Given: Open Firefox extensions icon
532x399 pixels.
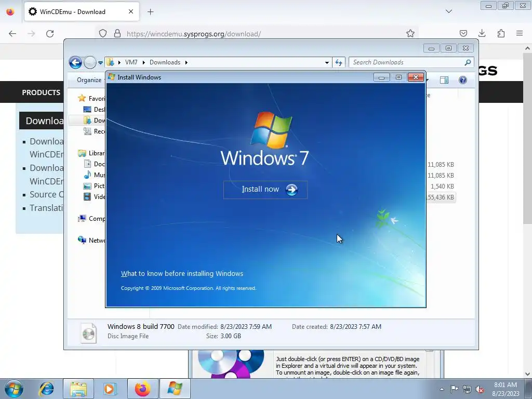Looking at the screenshot, I should coord(501,34).
